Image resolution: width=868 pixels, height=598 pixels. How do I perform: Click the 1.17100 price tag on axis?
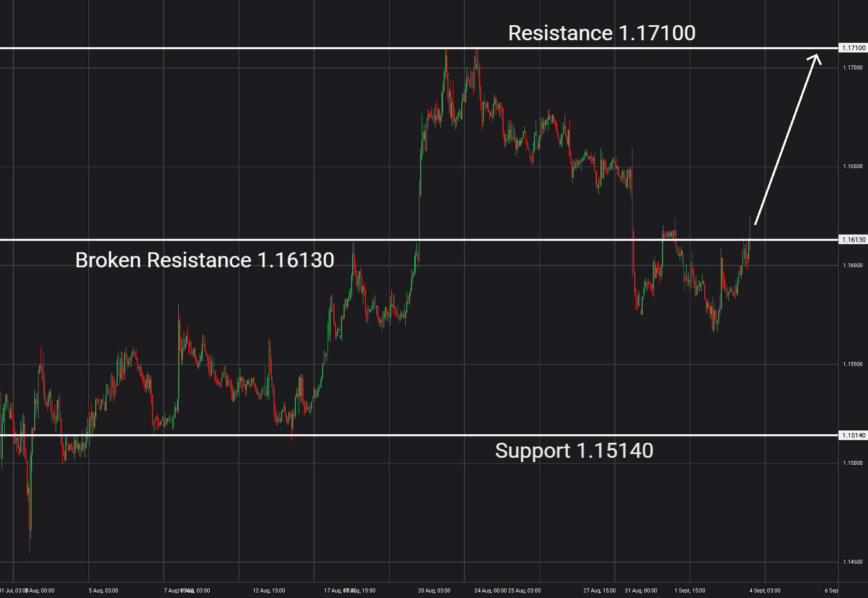click(x=854, y=48)
